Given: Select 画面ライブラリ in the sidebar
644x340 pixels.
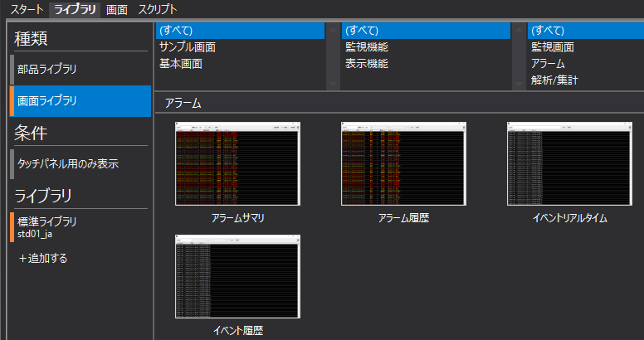Looking at the screenshot, I should point(46,101).
